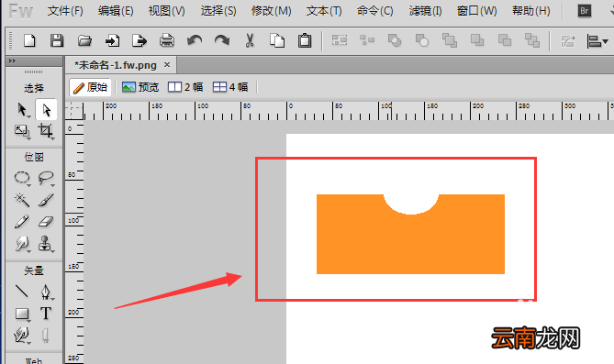Click the Import icon in toolbar
The image size is (614, 364).
tap(112, 40)
